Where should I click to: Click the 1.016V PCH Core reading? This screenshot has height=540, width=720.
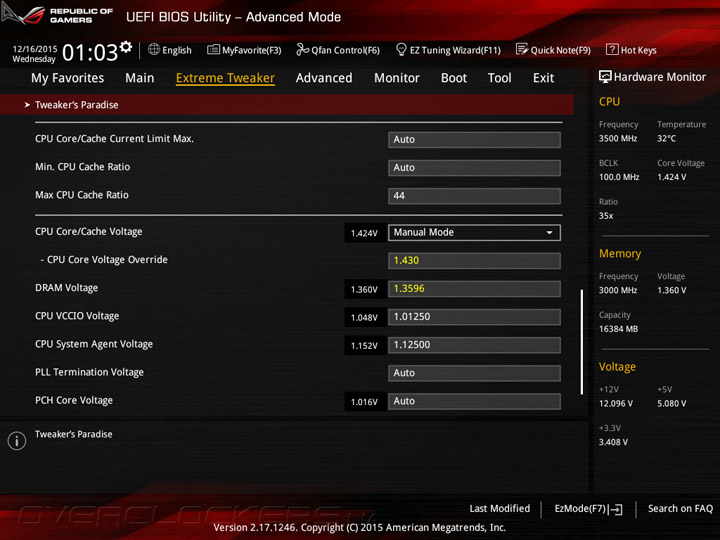point(364,402)
